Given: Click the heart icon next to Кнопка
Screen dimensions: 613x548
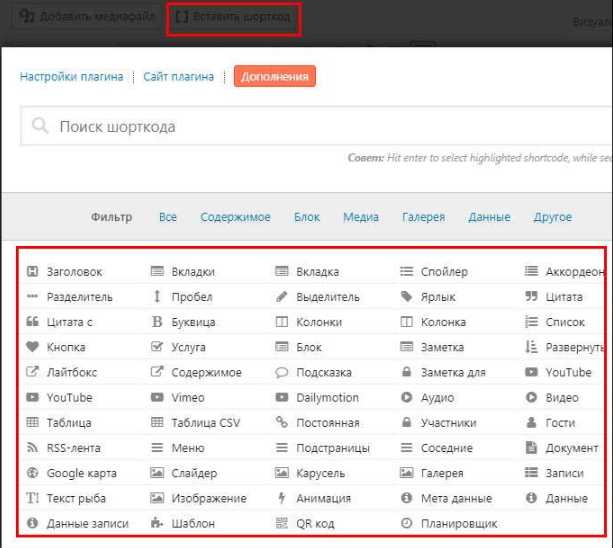Looking at the screenshot, I should 32,347.
